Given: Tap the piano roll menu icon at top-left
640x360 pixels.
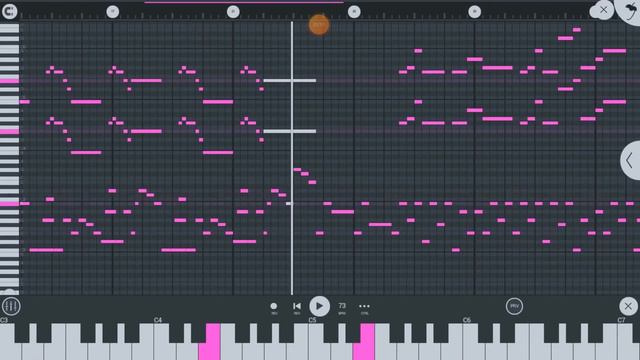Looking at the screenshot, I should (9, 11).
